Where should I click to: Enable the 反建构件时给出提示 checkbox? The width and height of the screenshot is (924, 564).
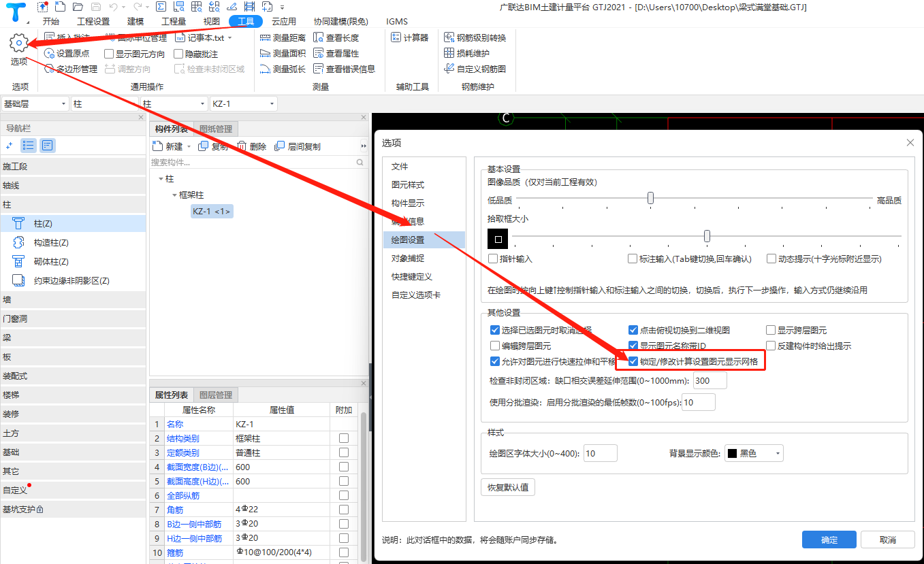771,346
